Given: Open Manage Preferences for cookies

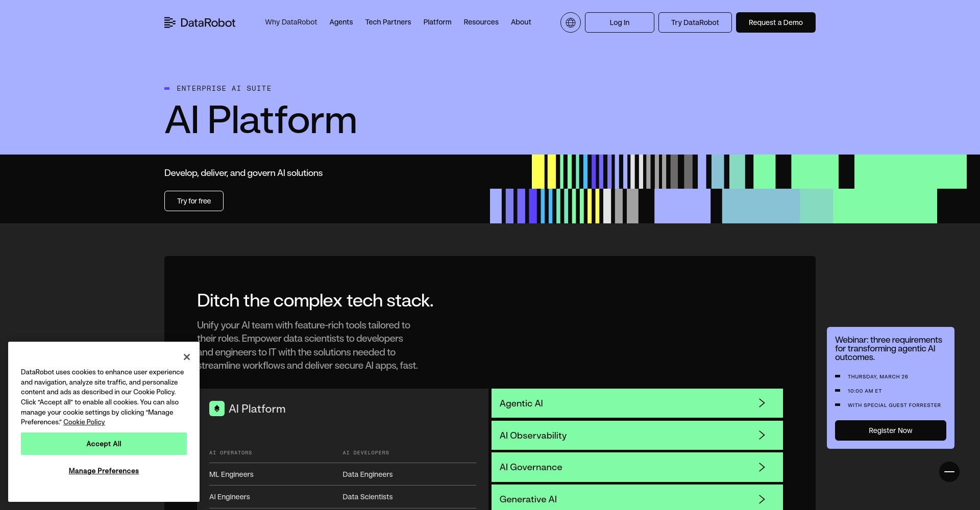Looking at the screenshot, I should pos(104,471).
